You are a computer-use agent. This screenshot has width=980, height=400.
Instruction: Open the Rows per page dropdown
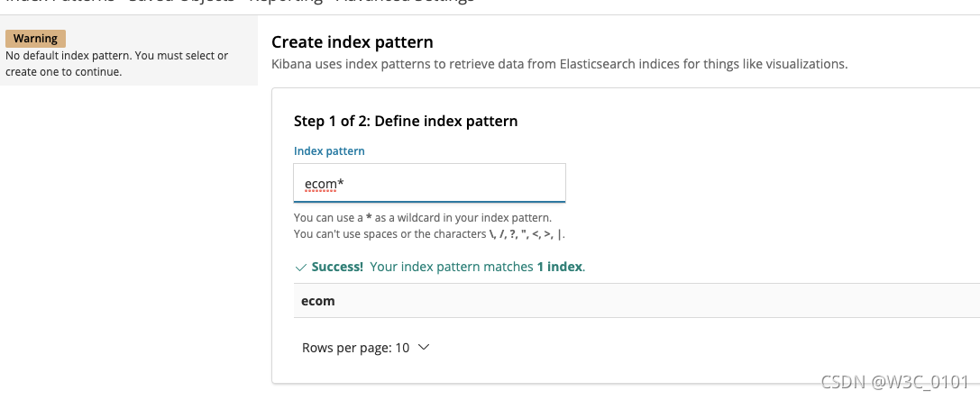click(366, 348)
